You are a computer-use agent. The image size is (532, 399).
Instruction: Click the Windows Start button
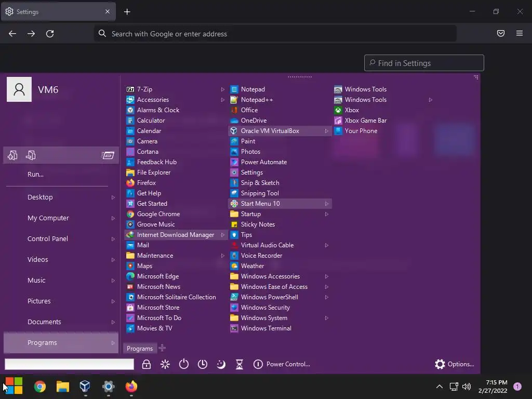[14, 385]
